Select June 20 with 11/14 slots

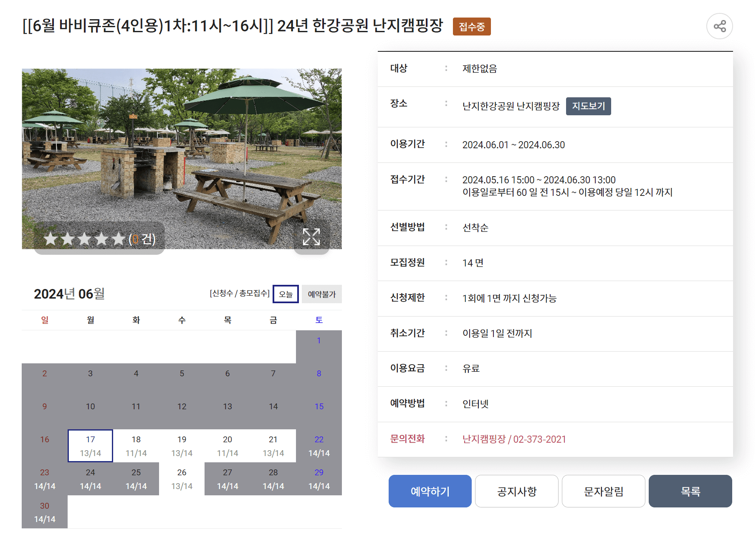tap(228, 445)
